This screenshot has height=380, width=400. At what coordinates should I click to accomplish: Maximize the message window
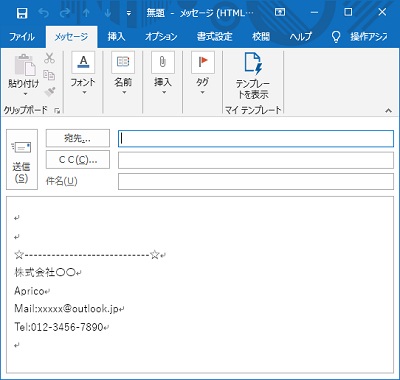coord(348,13)
